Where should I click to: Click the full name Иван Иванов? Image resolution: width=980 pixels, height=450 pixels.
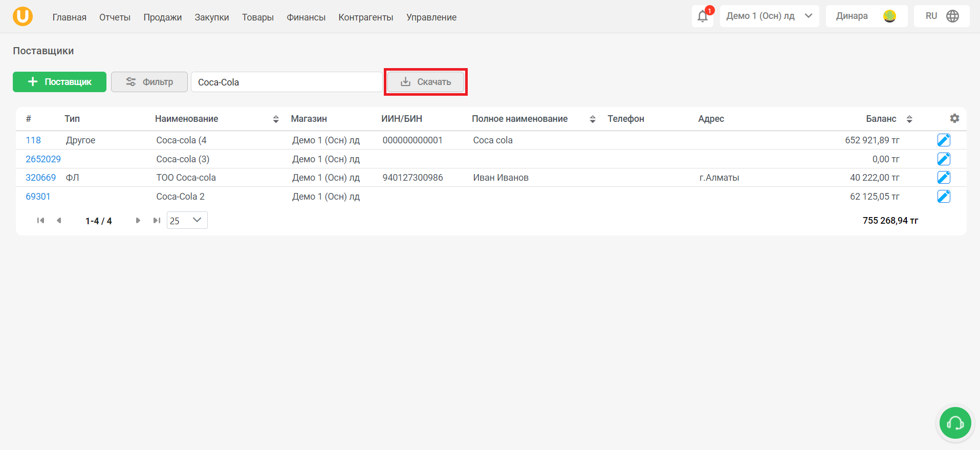pos(501,178)
